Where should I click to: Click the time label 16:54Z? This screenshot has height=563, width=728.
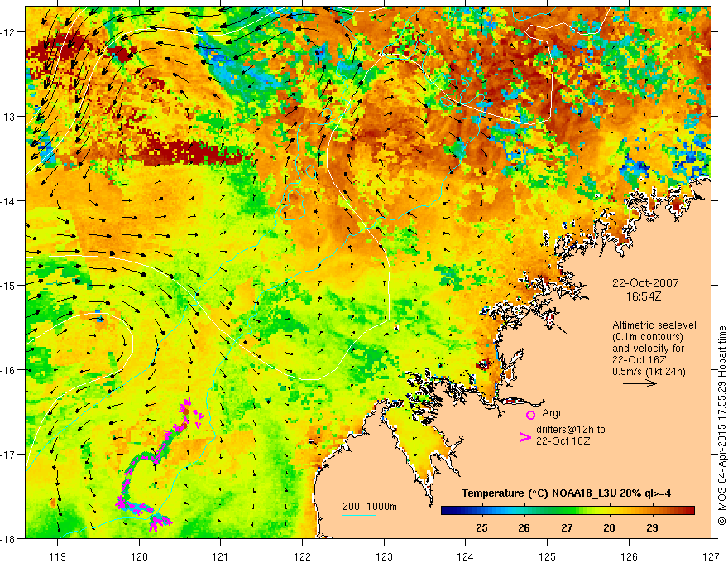pos(643,296)
